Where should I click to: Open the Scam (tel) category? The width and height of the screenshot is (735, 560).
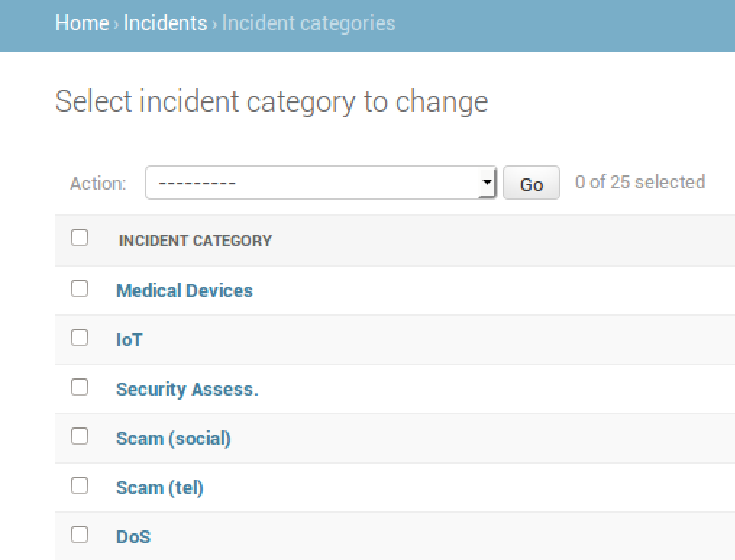tap(159, 487)
